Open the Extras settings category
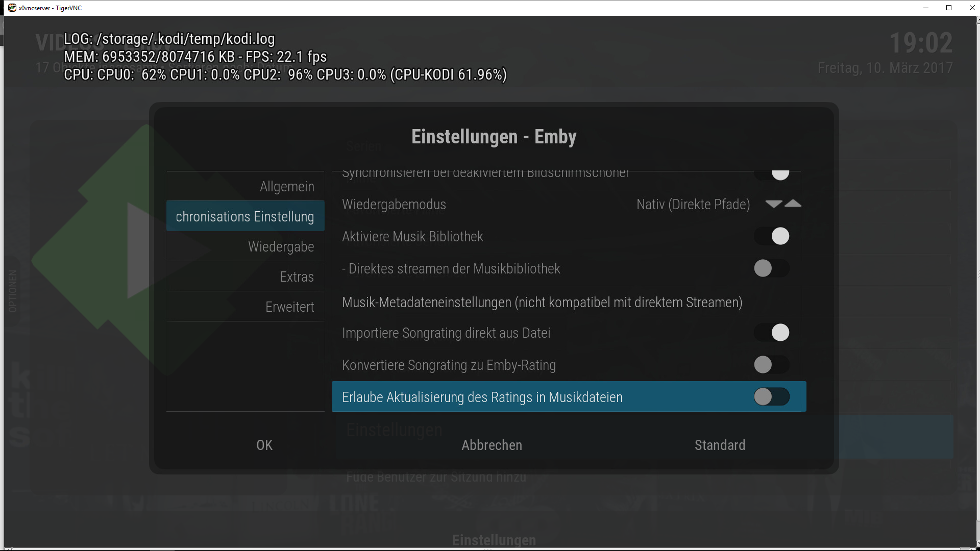The width and height of the screenshot is (980, 551). tap(246, 277)
